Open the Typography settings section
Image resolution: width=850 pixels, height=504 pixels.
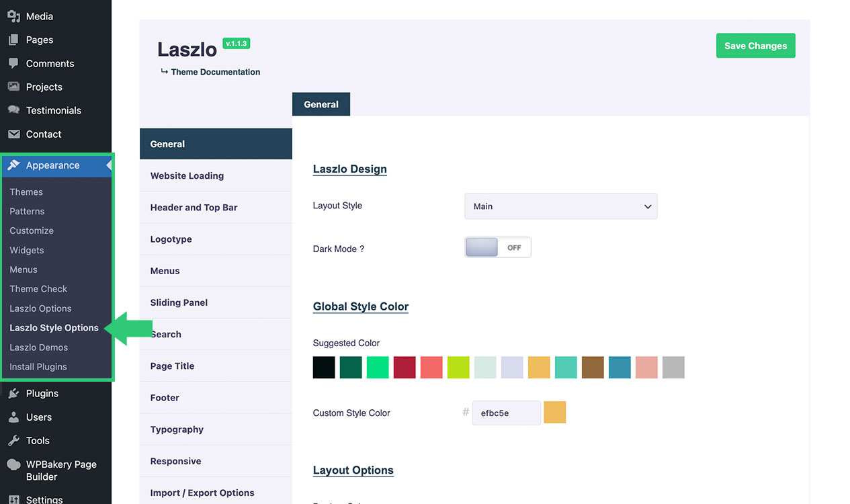(x=177, y=429)
